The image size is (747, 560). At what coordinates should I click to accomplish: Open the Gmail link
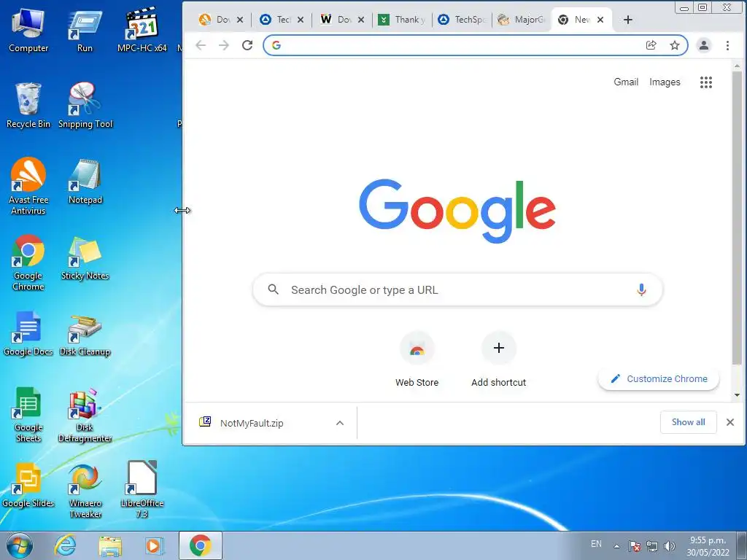pos(625,82)
